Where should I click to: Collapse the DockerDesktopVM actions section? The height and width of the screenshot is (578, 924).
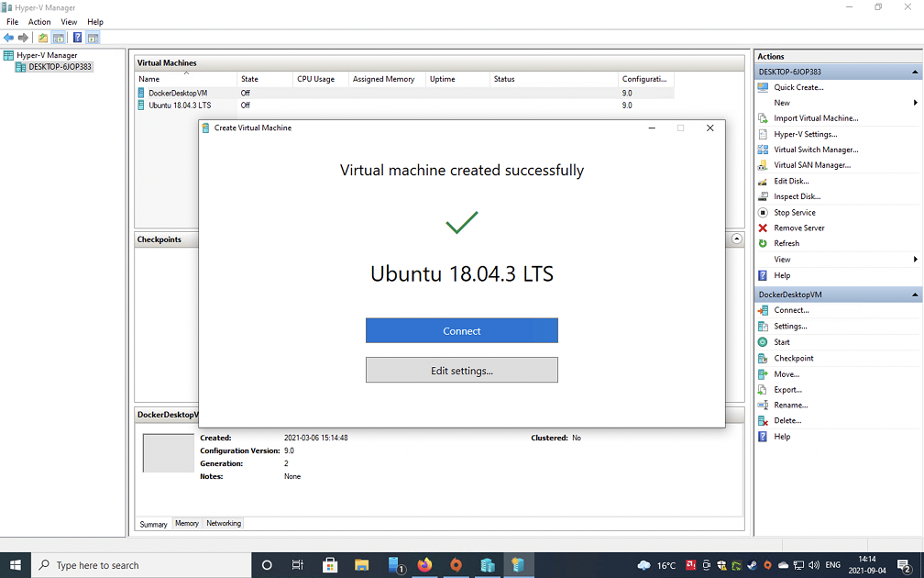(x=915, y=295)
